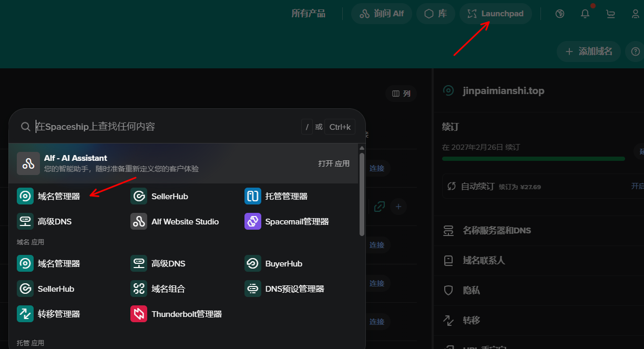Open the notifications bell icon
The height and width of the screenshot is (349, 644).
coord(585,14)
